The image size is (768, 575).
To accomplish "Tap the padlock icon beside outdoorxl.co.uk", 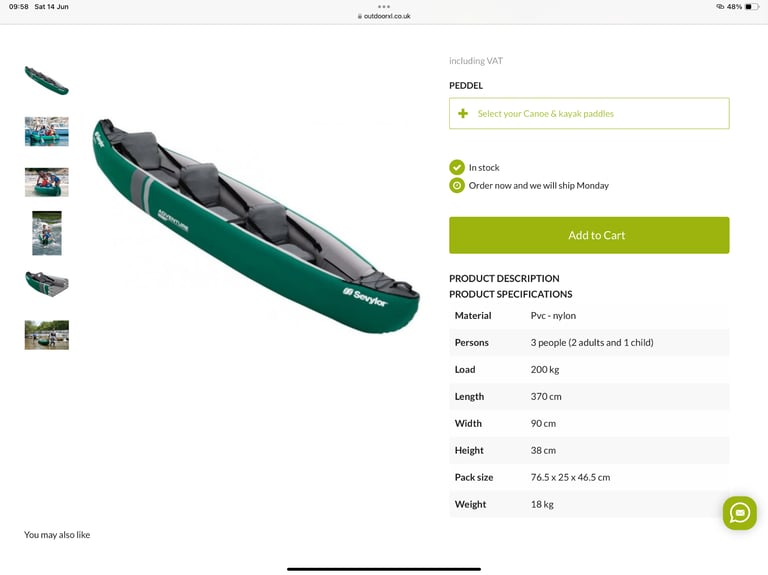I will click(x=360, y=16).
